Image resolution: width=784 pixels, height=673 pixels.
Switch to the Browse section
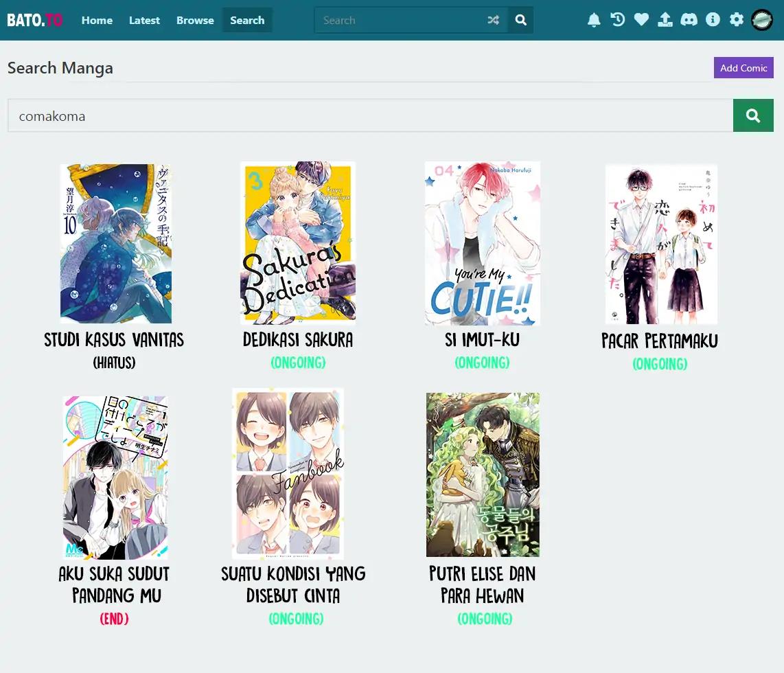(x=194, y=21)
